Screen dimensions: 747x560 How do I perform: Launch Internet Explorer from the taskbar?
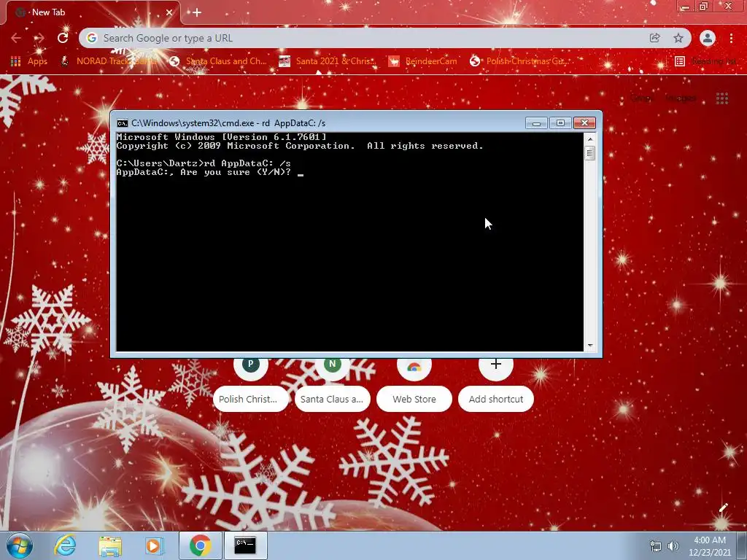[x=65, y=545]
